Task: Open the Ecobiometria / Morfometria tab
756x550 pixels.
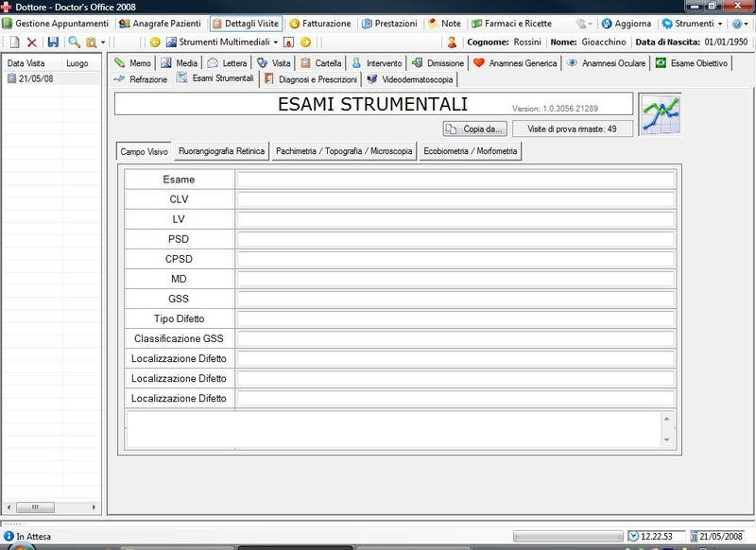Action: point(470,151)
